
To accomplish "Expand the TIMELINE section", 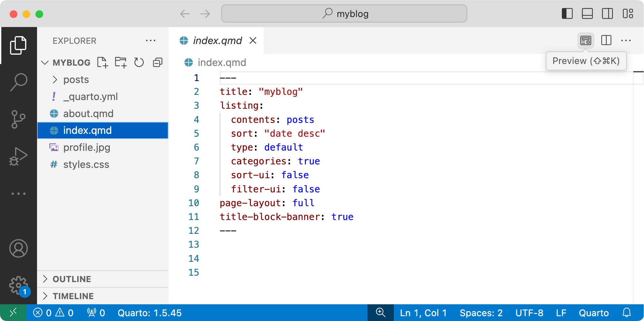I will [x=73, y=296].
